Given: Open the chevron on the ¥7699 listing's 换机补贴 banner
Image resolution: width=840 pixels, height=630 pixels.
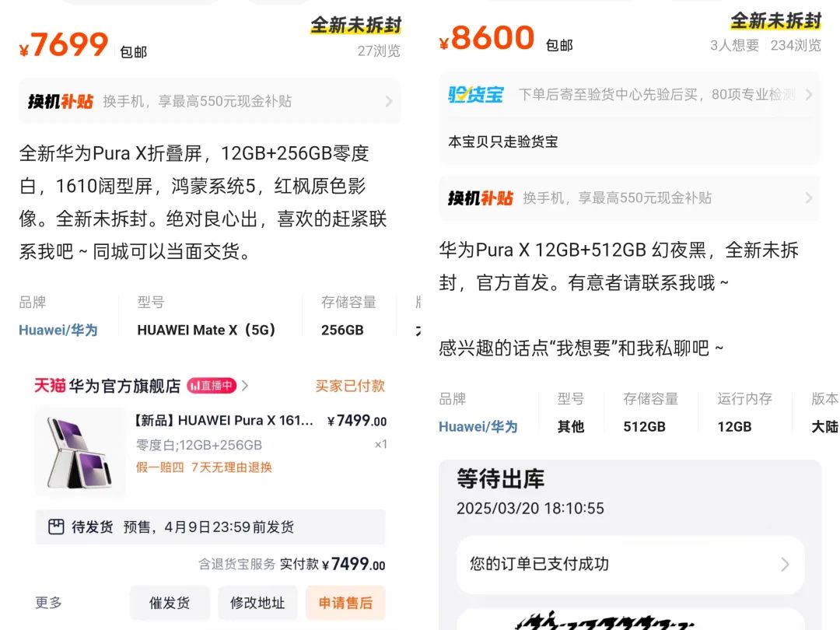Looking at the screenshot, I should coord(389,101).
